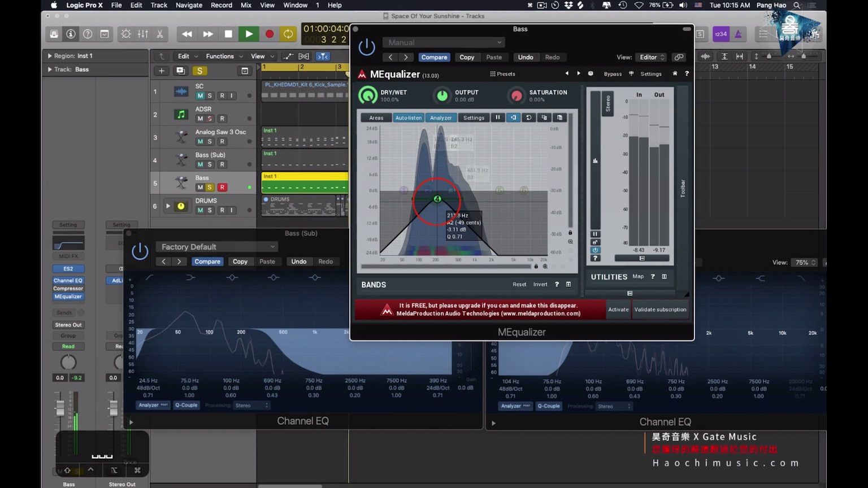This screenshot has width=868, height=488.
Task: Click pause analyzer icon in MEqualizer graph toolbar
Action: pos(498,117)
